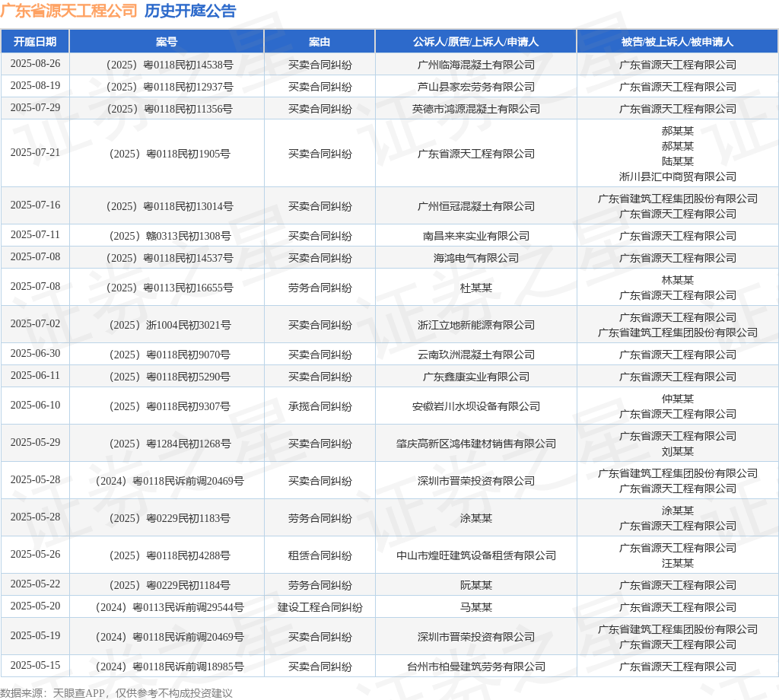
Task: Select the date 2025-07-16
Action: (35, 205)
